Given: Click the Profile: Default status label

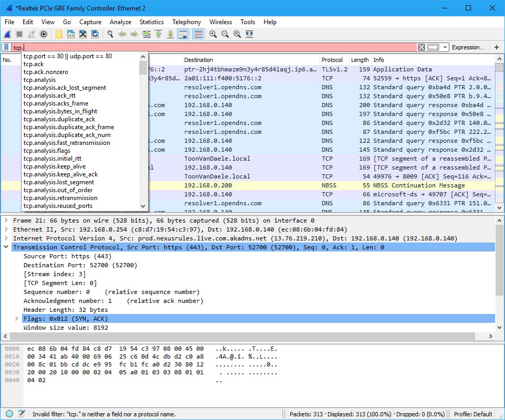Looking at the screenshot, I should pos(473,414).
